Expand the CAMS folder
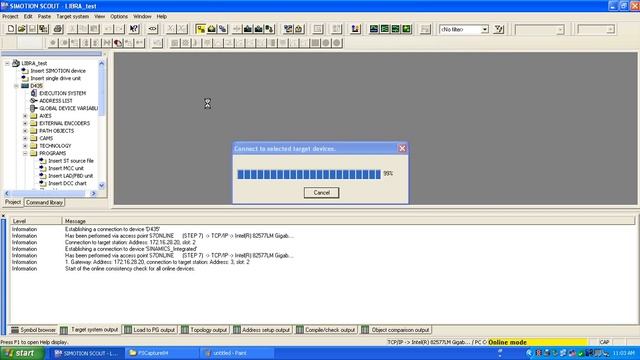 (25, 138)
